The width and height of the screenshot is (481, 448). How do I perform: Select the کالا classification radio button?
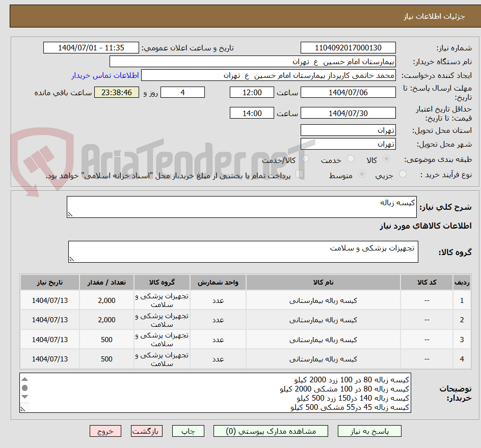[x=387, y=158]
